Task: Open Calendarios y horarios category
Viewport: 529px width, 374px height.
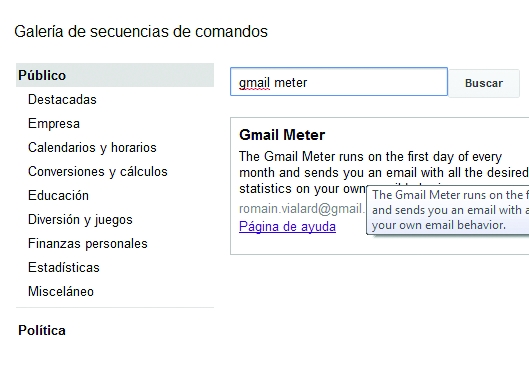Action: (92, 148)
